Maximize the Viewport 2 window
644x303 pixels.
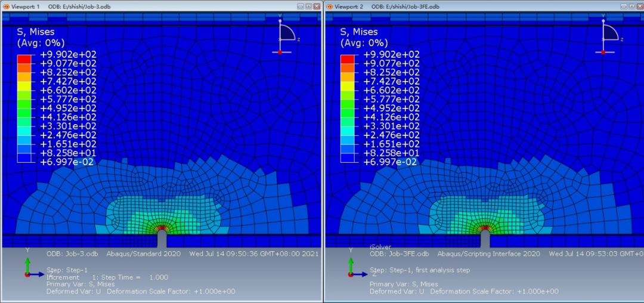pos(632,7)
